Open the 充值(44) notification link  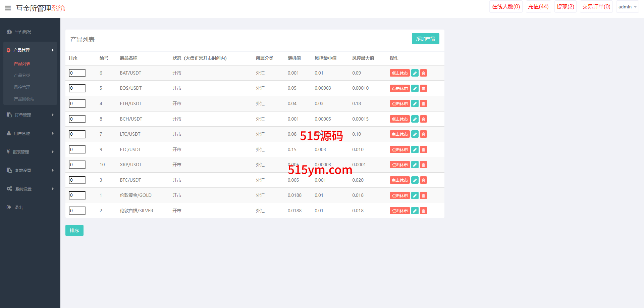(x=538, y=7)
